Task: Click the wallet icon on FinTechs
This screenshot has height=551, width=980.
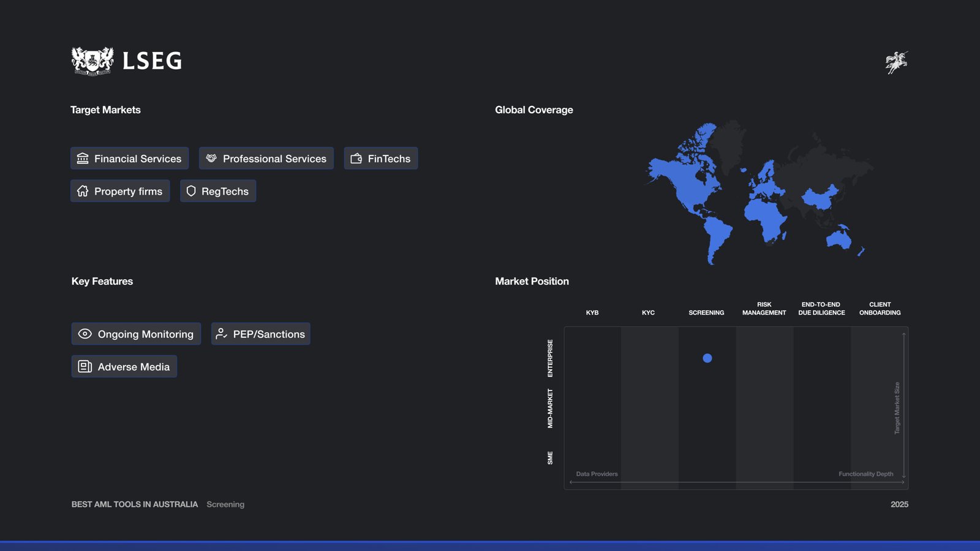Action: coord(356,159)
